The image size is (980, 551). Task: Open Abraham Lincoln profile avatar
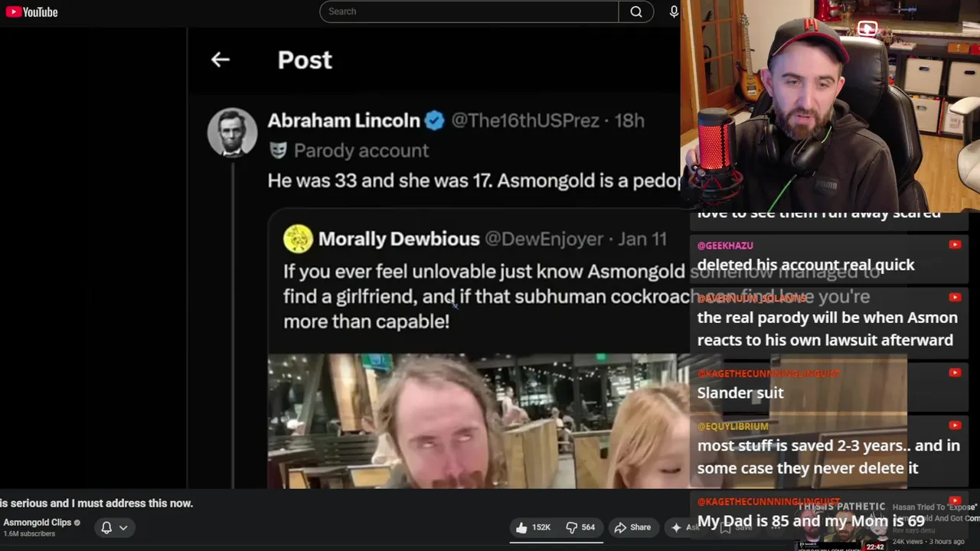(x=232, y=132)
